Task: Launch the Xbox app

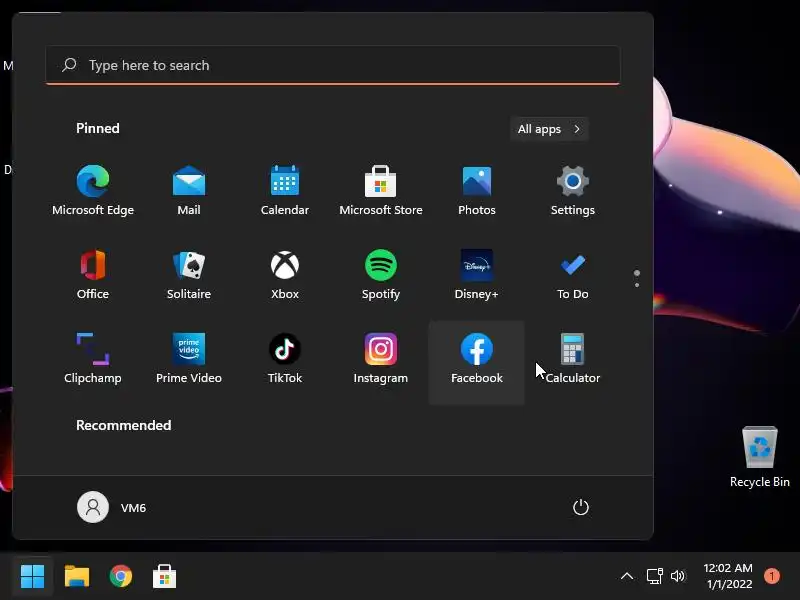Action: point(285,275)
